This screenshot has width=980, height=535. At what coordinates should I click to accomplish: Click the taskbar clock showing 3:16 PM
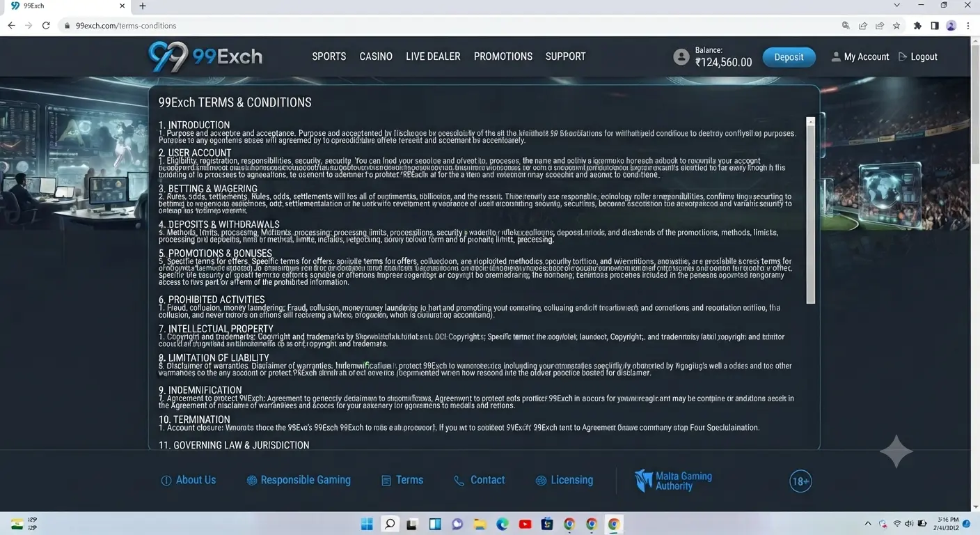coord(948,524)
